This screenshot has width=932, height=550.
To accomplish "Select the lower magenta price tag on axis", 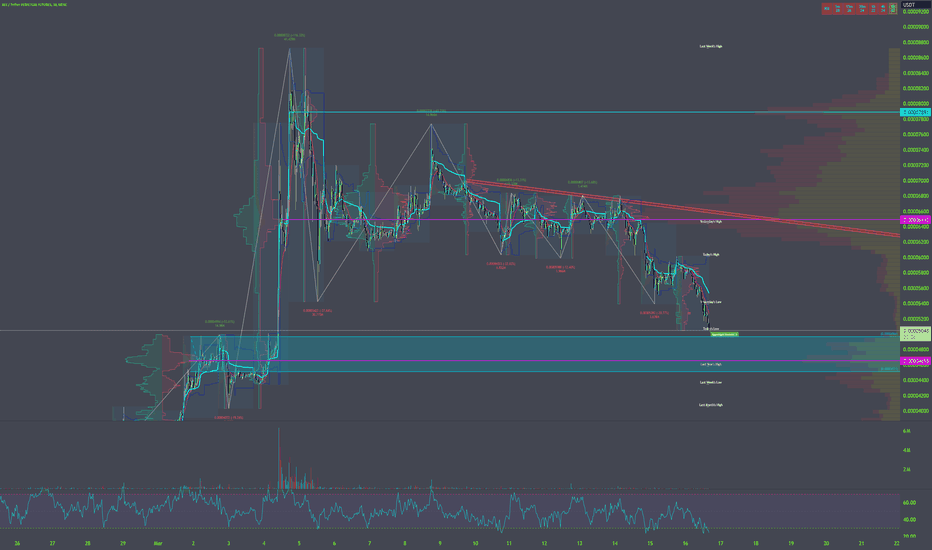I will click(x=916, y=361).
